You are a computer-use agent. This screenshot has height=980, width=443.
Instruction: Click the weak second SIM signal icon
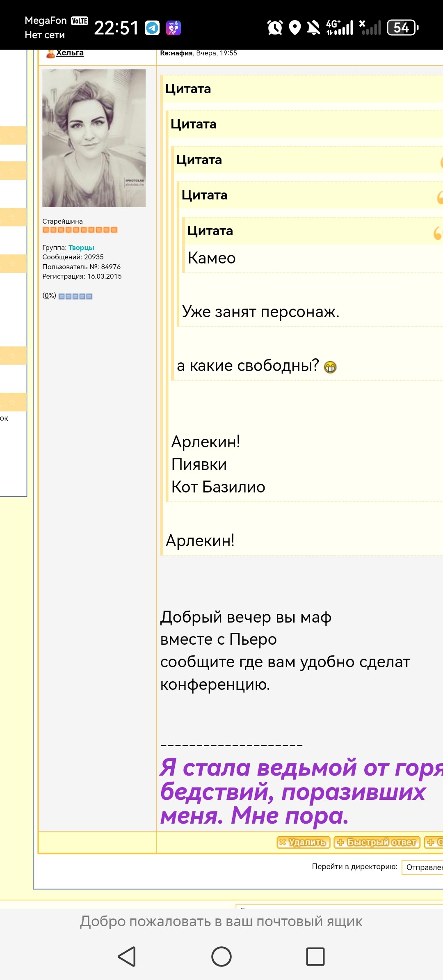(370, 27)
